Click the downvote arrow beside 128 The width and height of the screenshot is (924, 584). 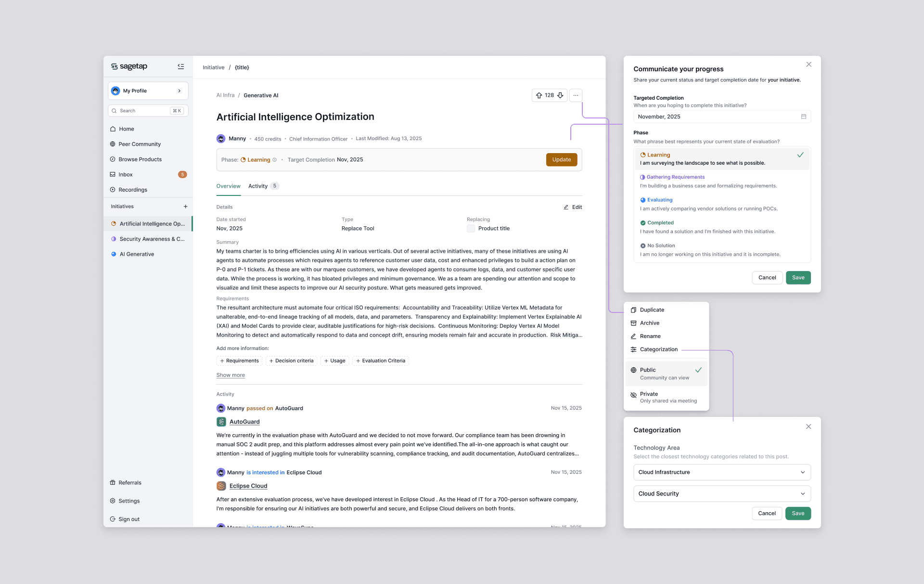click(x=560, y=95)
